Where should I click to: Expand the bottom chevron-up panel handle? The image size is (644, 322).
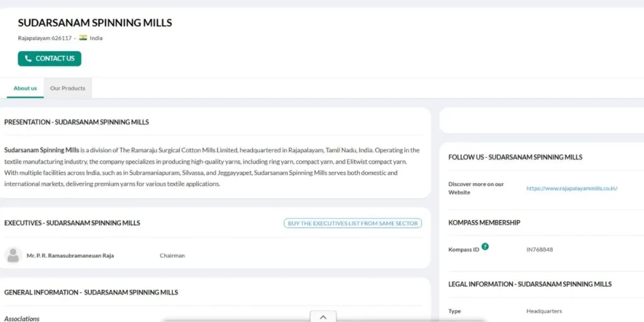[323, 317]
